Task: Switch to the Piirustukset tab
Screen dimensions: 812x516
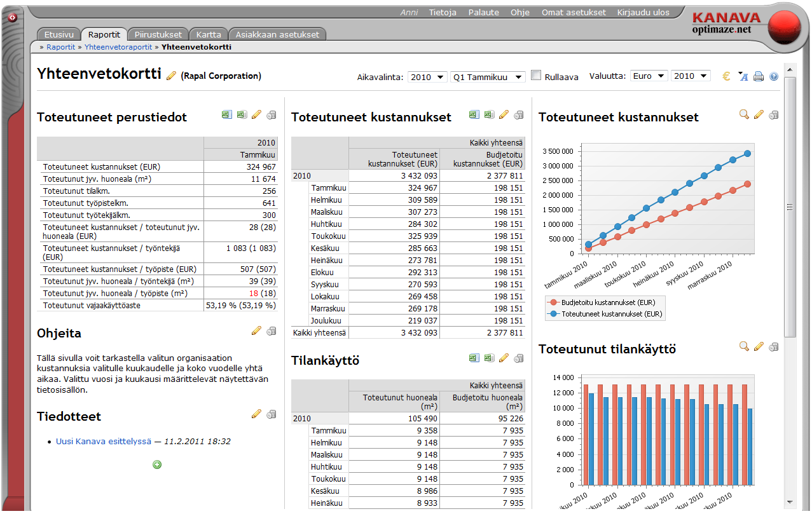Action: coord(158,34)
